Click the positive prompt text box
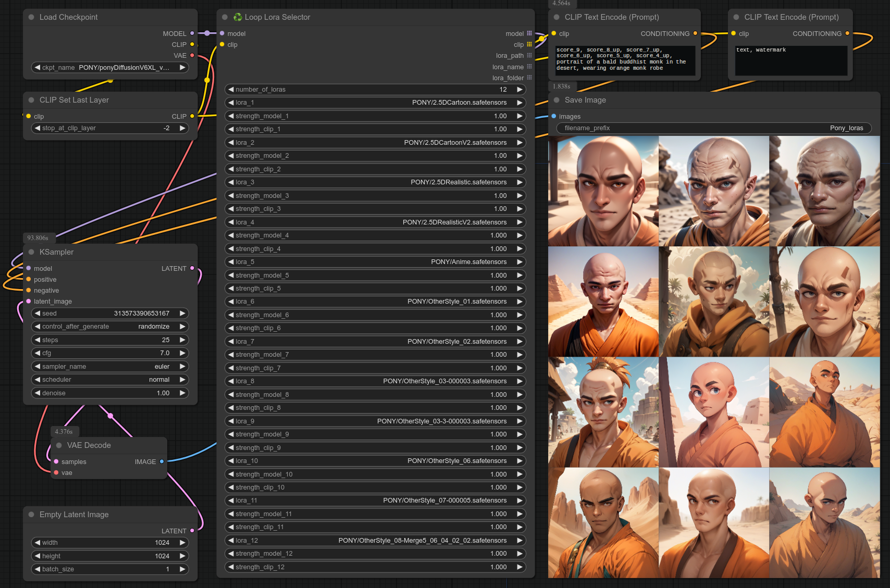Viewport: 890px width, 588px height. 624,60
